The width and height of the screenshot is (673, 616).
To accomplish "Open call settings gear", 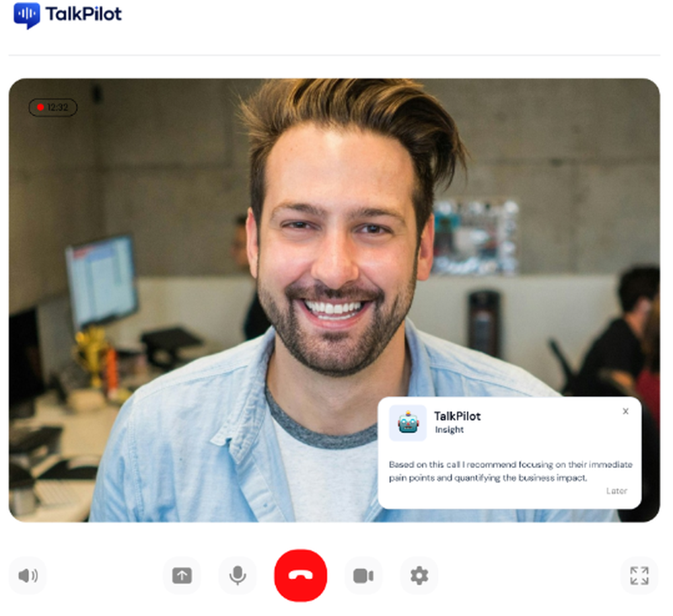I will 419,576.
